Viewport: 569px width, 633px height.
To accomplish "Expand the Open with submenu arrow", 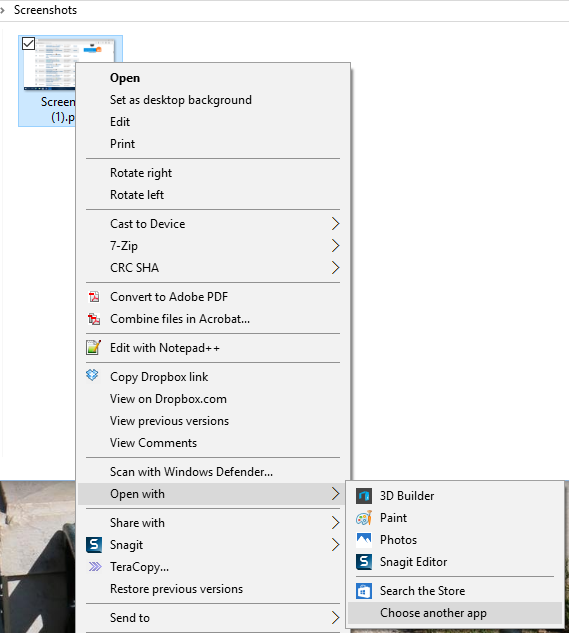I will 335,493.
